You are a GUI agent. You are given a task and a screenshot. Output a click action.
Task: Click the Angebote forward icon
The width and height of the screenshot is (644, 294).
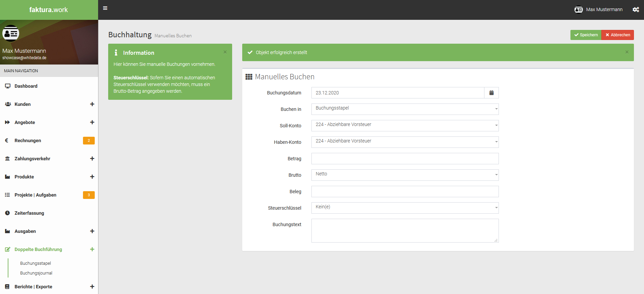click(x=7, y=122)
